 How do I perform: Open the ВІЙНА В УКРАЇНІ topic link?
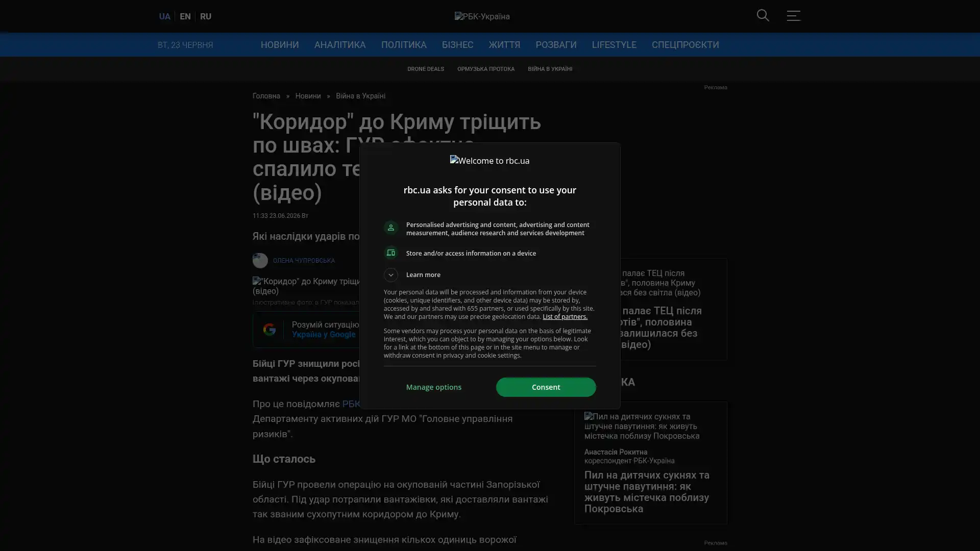tap(550, 69)
